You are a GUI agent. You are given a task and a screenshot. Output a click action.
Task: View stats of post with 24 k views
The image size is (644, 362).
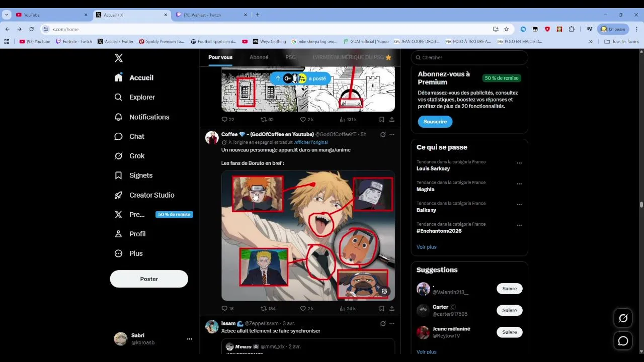348,308
